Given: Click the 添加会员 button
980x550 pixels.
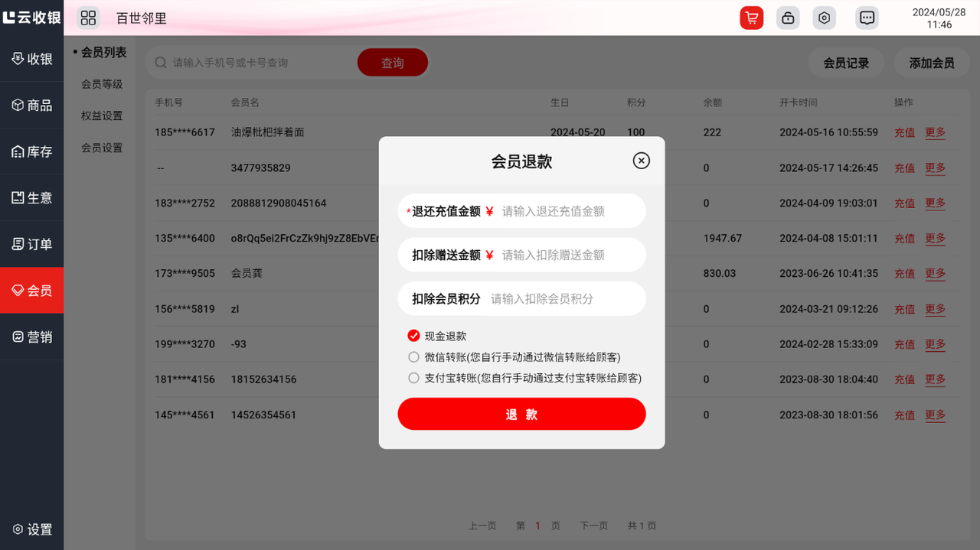Looking at the screenshot, I should (931, 63).
